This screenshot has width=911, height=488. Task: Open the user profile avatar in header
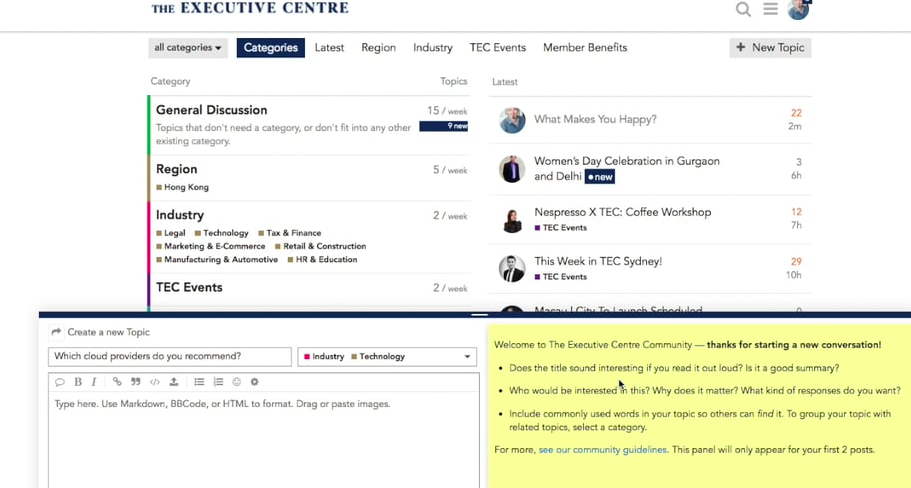(x=799, y=9)
